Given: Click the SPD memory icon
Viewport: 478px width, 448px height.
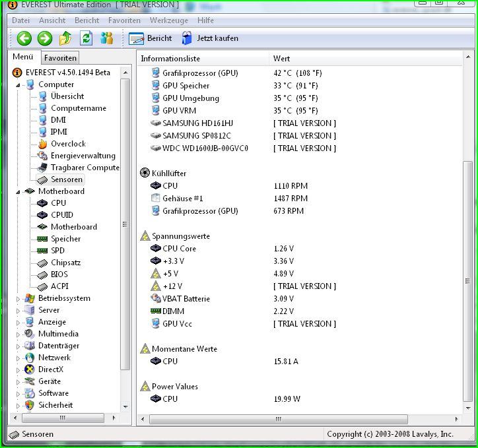Looking at the screenshot, I should coord(42,251).
